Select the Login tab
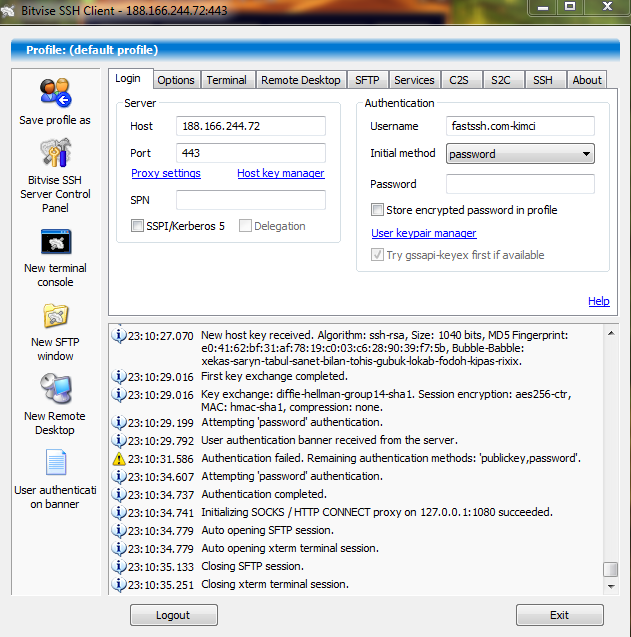The image size is (631, 637). point(128,78)
